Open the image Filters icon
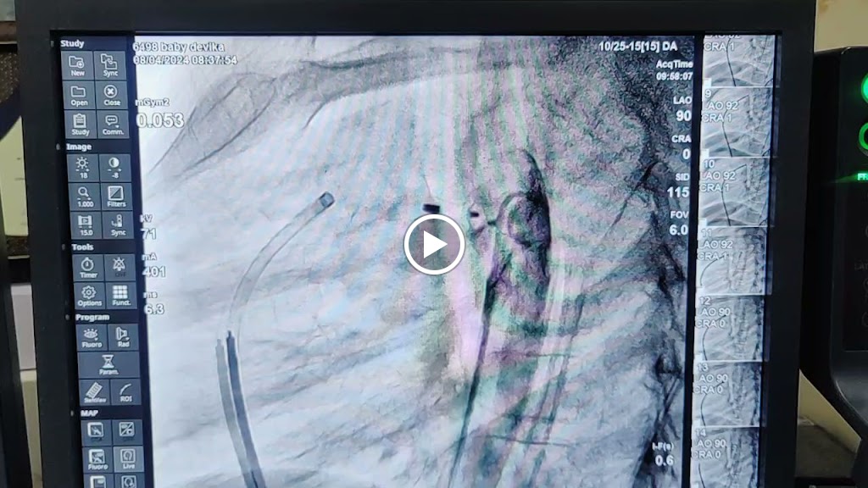This screenshot has height=488, width=868. point(116,197)
